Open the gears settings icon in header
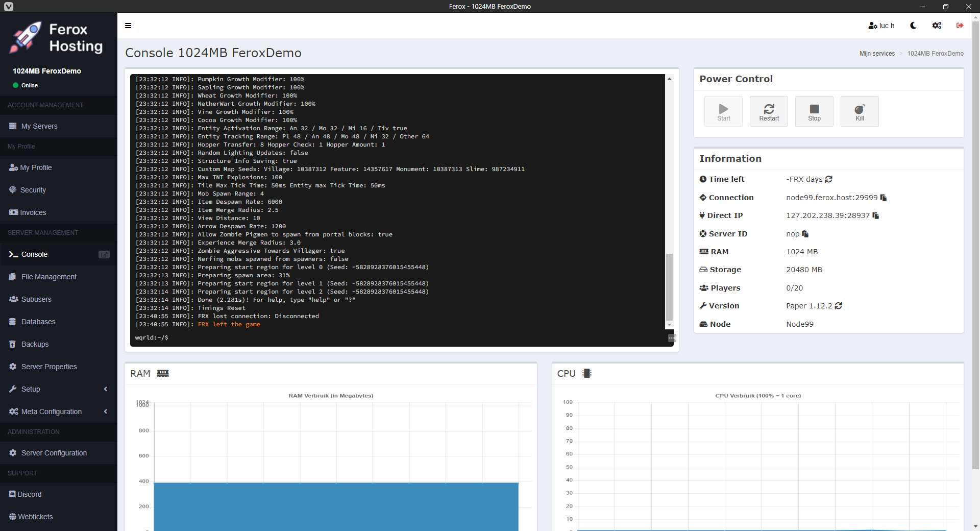Image resolution: width=980 pixels, height=531 pixels. (937, 26)
